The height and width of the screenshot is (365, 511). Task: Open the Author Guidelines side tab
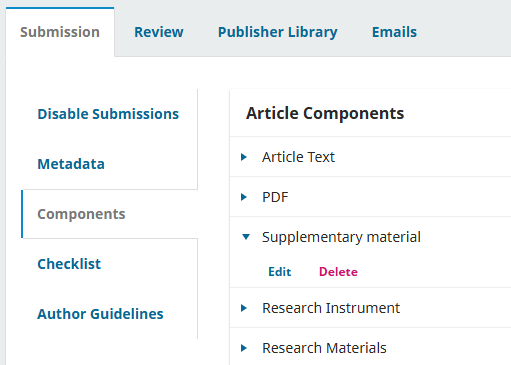point(100,314)
